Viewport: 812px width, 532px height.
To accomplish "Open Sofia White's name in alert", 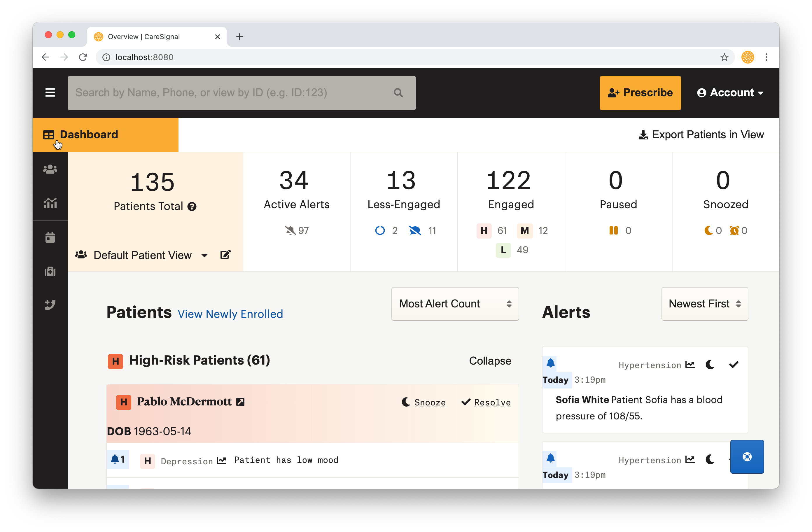I will tap(582, 400).
